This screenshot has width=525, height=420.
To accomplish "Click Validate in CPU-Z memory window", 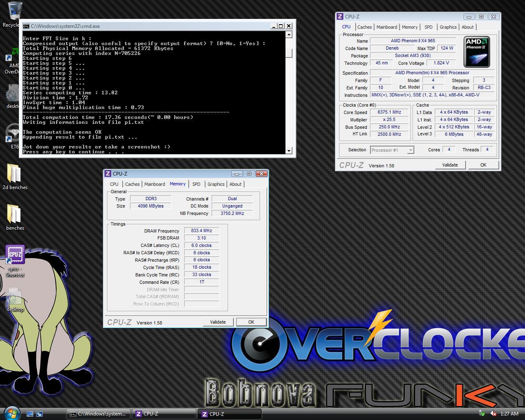I will coord(218,322).
